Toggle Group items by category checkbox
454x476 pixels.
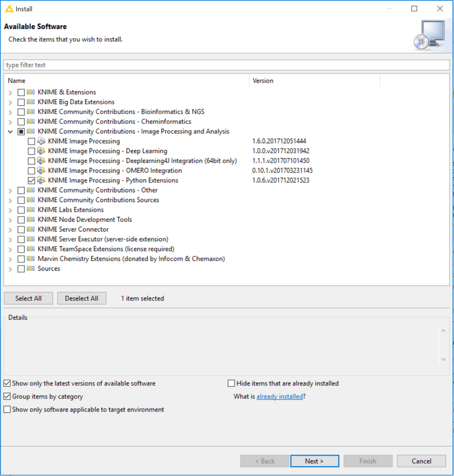click(7, 397)
